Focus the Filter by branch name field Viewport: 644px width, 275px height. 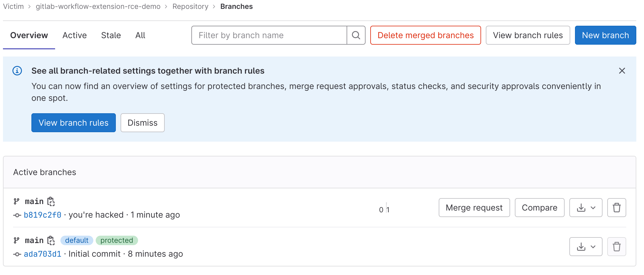[269, 35]
